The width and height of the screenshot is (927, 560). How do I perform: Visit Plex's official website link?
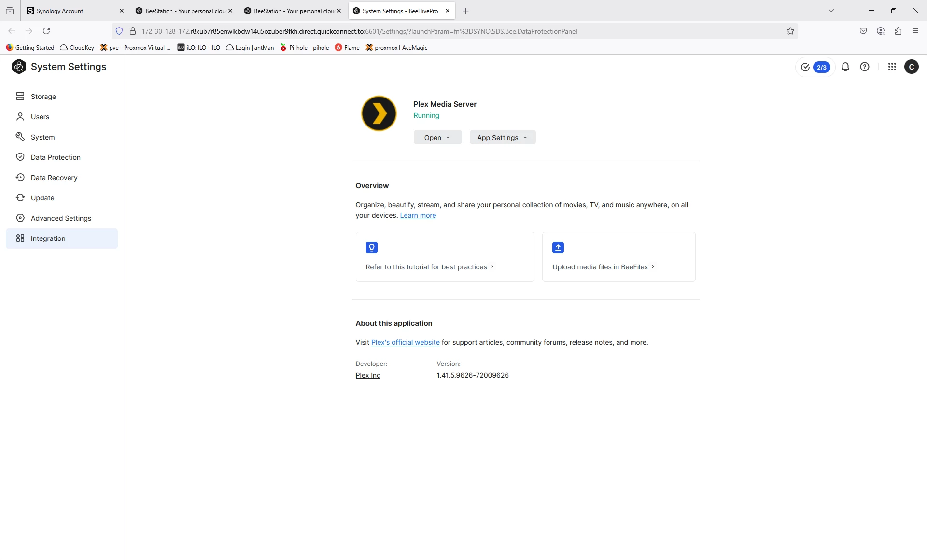click(x=405, y=342)
